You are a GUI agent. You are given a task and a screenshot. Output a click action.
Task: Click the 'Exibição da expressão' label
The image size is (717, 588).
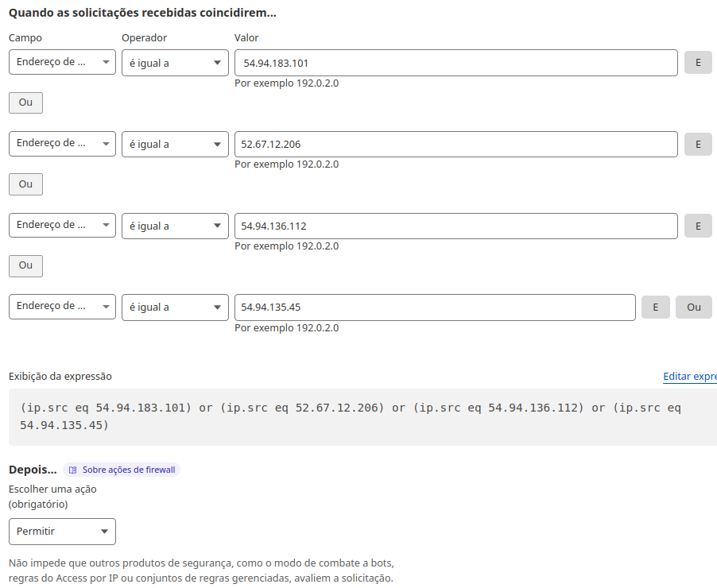click(60, 377)
